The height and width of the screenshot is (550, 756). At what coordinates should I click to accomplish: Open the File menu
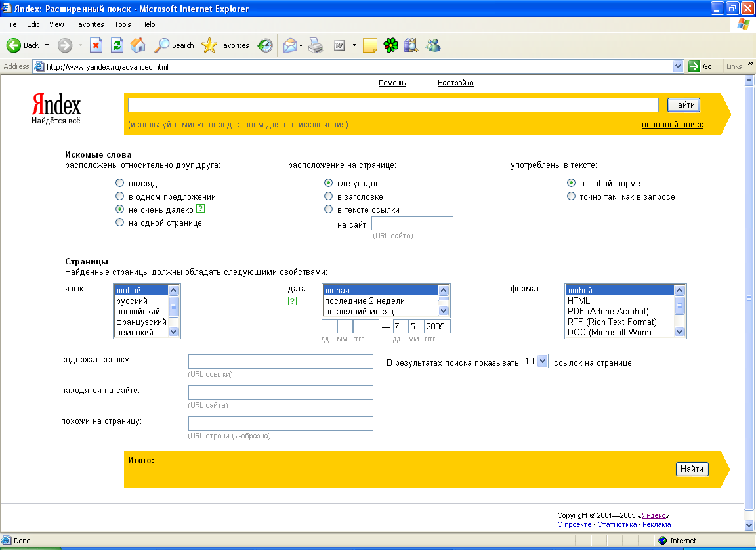(x=11, y=24)
